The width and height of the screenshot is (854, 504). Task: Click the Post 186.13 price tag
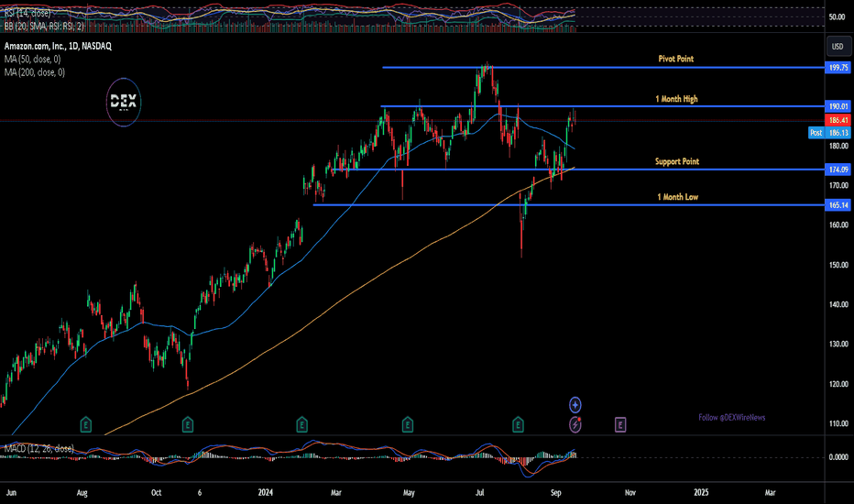pos(829,132)
